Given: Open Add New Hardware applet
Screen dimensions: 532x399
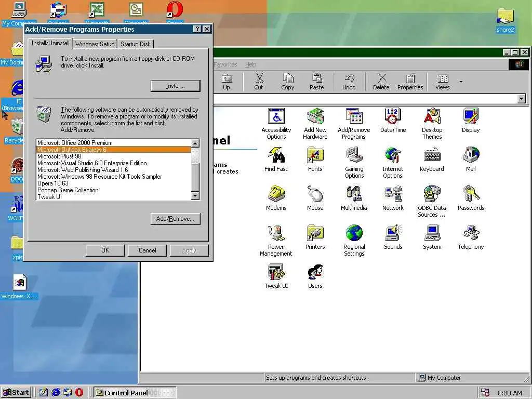Looking at the screenshot, I should pyautogui.click(x=315, y=124).
